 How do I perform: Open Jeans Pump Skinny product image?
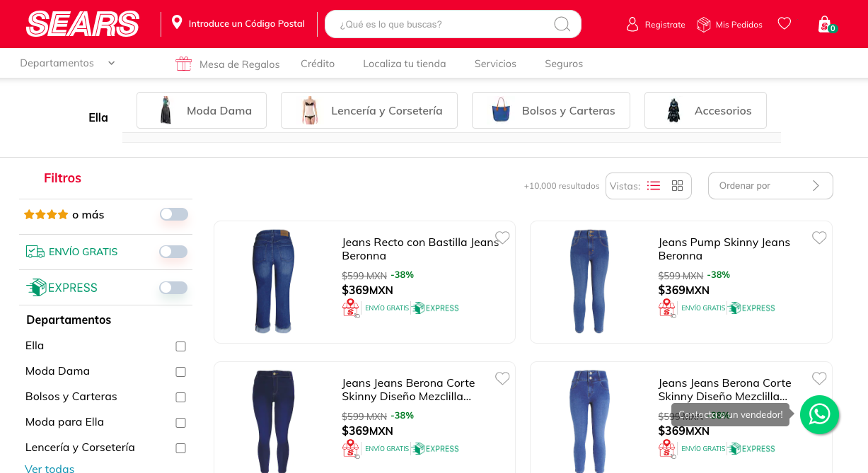pos(589,281)
